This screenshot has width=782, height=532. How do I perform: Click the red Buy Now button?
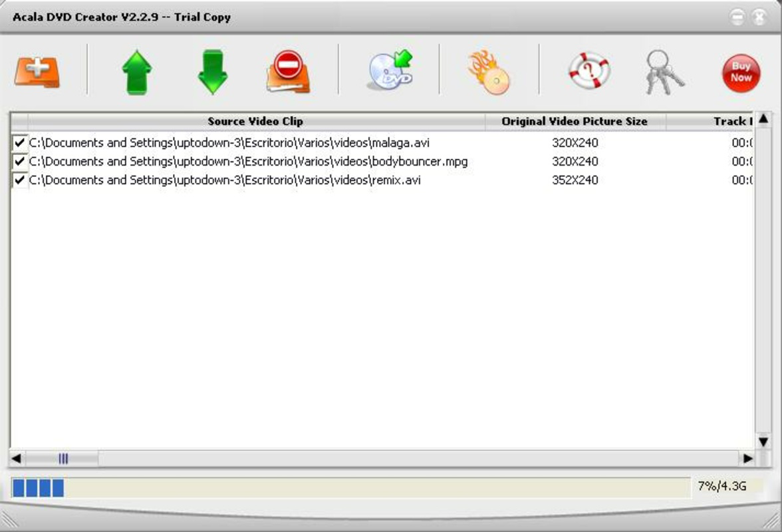[x=741, y=73]
